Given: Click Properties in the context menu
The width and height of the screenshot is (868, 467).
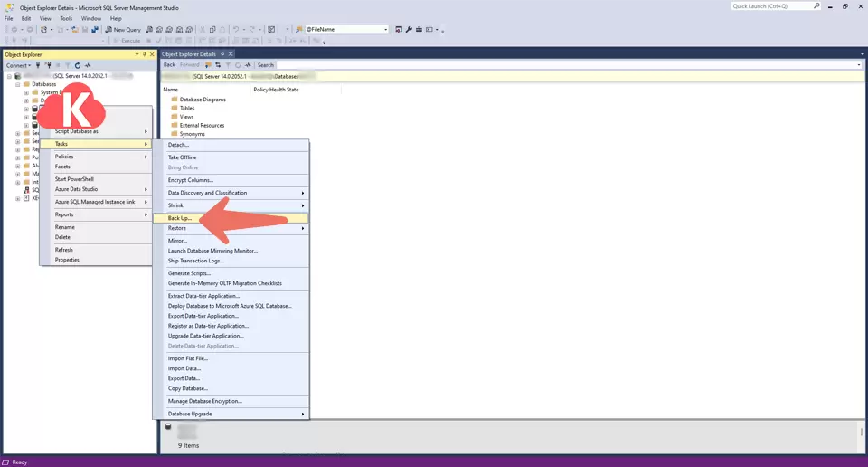Looking at the screenshot, I should pos(67,260).
